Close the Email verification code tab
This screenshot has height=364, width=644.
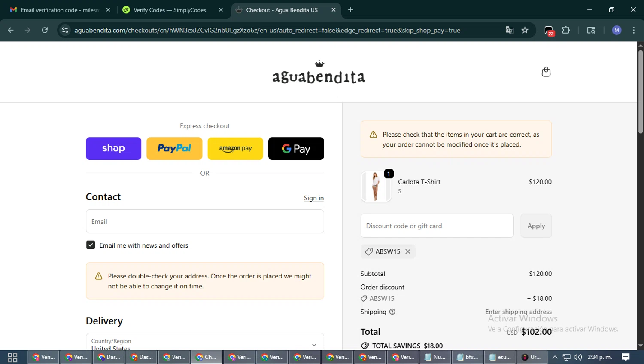[x=108, y=10]
